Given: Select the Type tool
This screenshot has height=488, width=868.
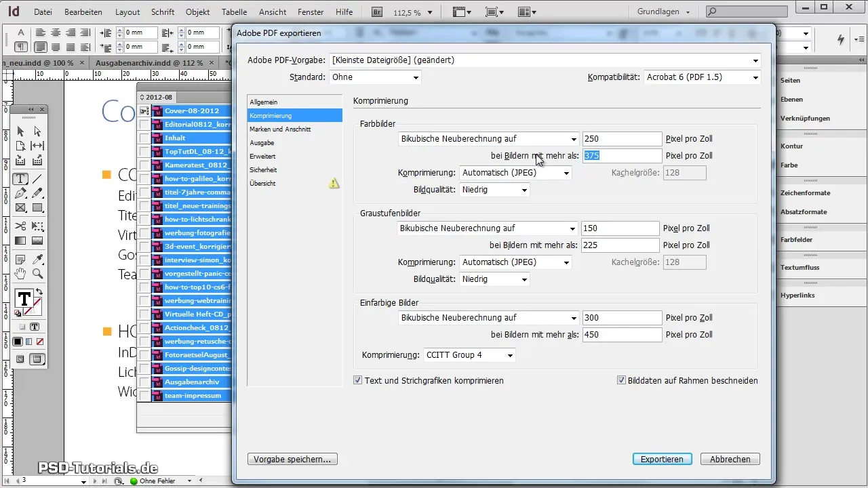Looking at the screenshot, I should pyautogui.click(x=20, y=179).
